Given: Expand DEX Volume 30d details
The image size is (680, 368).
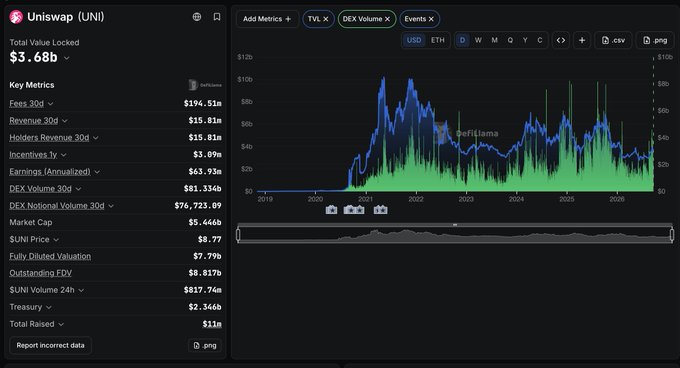Looking at the screenshot, I should (x=78, y=189).
